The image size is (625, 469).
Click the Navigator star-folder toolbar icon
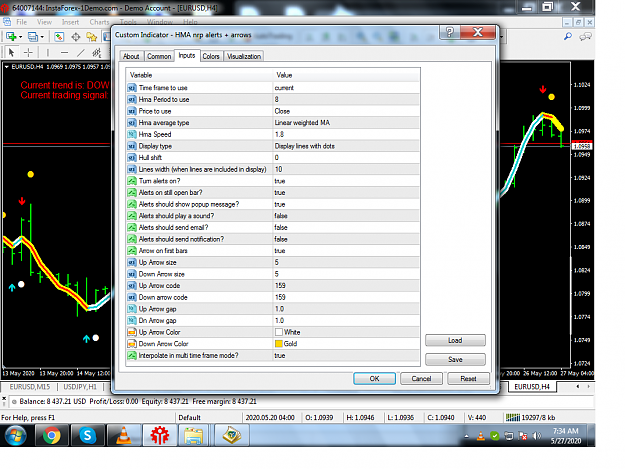point(92,37)
